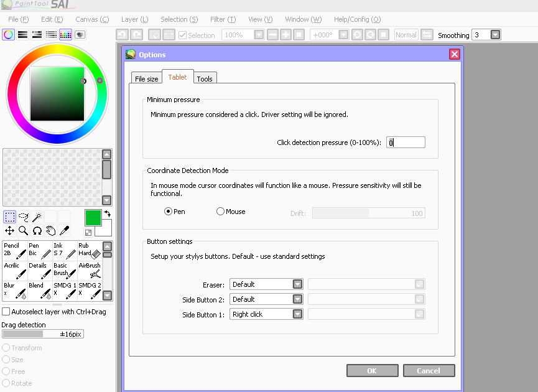Select the Zoom magnifier tool

pos(24,231)
